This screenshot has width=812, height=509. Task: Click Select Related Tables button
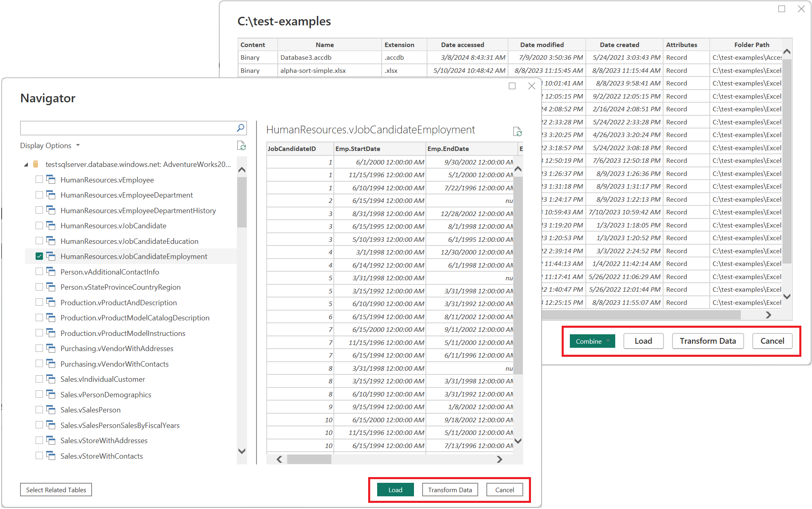pos(56,490)
